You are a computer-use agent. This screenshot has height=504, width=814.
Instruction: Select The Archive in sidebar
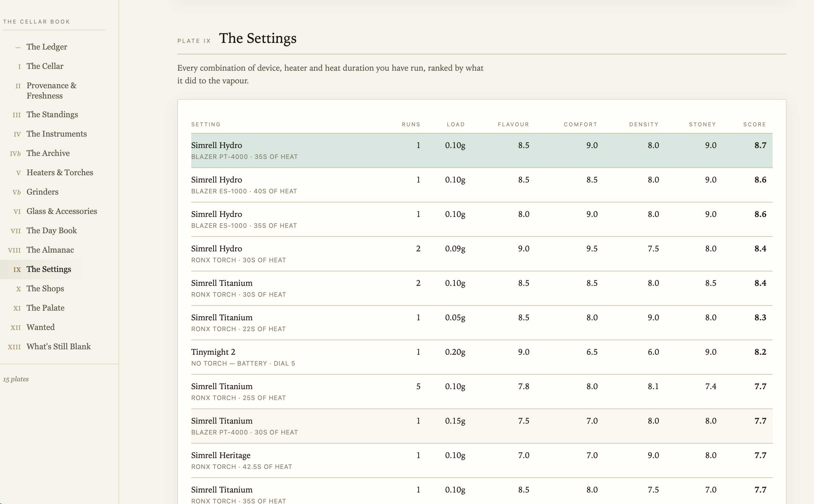point(48,153)
